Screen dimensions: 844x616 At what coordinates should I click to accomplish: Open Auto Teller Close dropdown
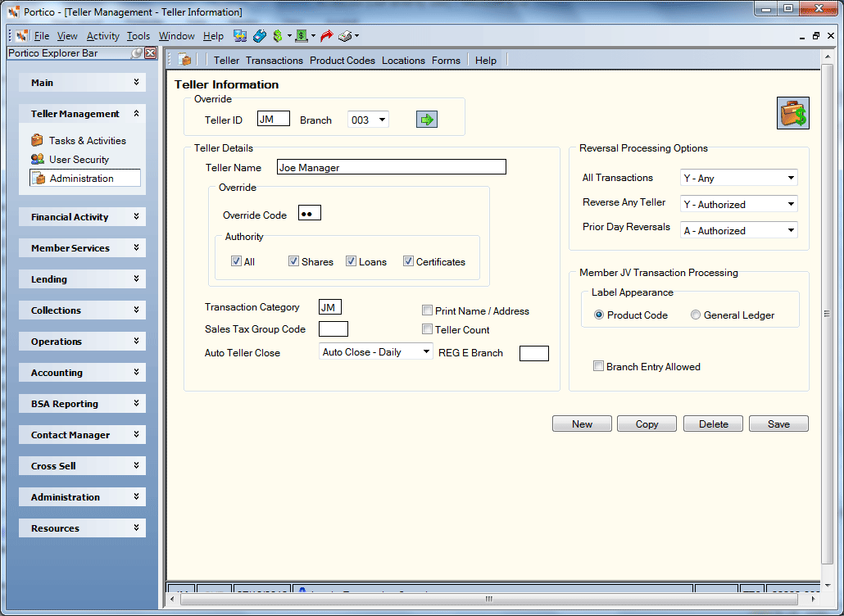(x=426, y=352)
